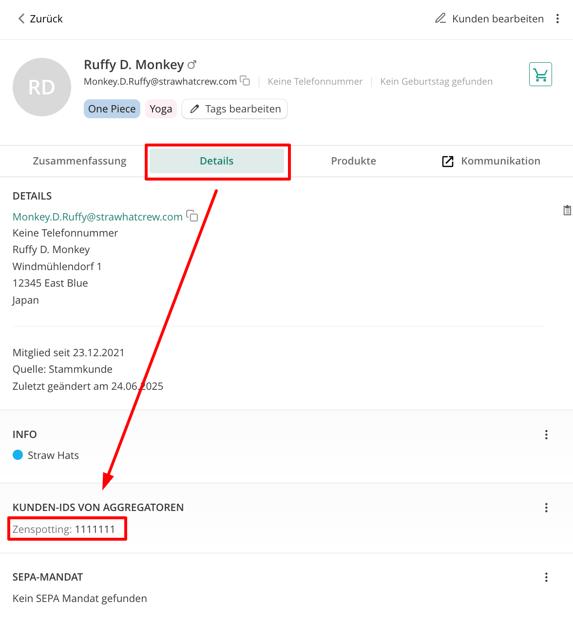The width and height of the screenshot is (573, 620).
Task: Click the RD avatar circle
Action: (42, 87)
